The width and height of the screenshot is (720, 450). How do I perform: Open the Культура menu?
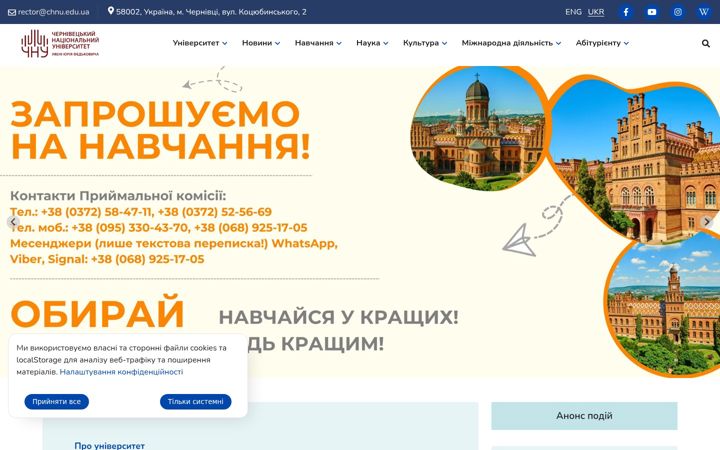[x=421, y=43]
